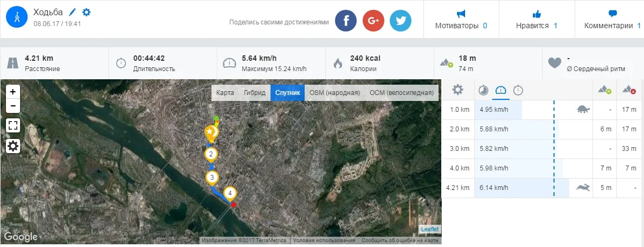Click flame calories icon

338,63
